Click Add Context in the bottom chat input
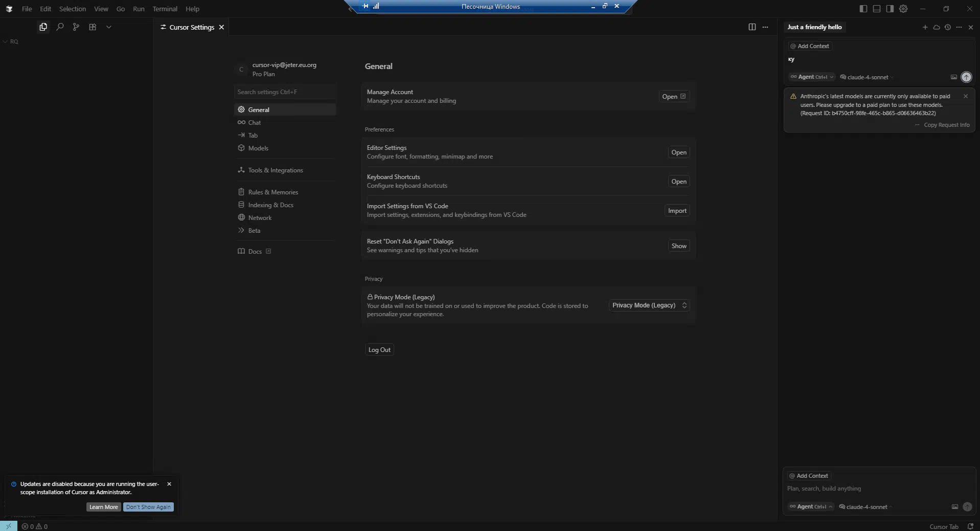Viewport: 980px width, 531px height. [x=809, y=476]
